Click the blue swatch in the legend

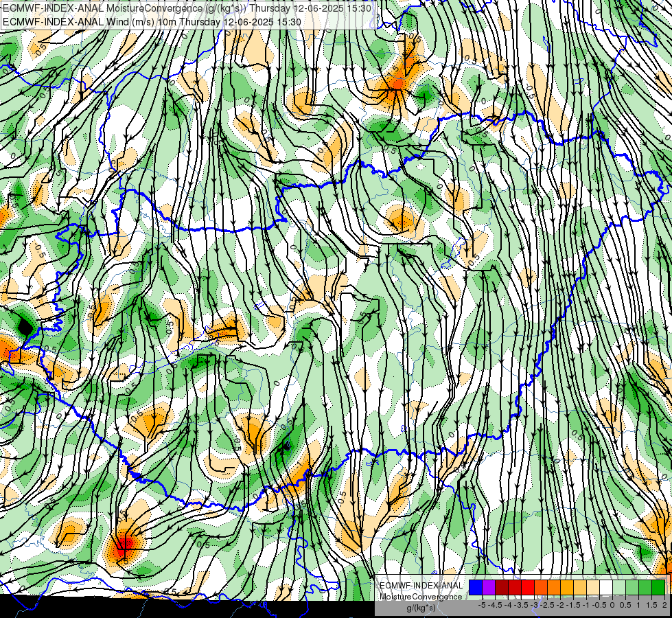[x=476, y=587]
